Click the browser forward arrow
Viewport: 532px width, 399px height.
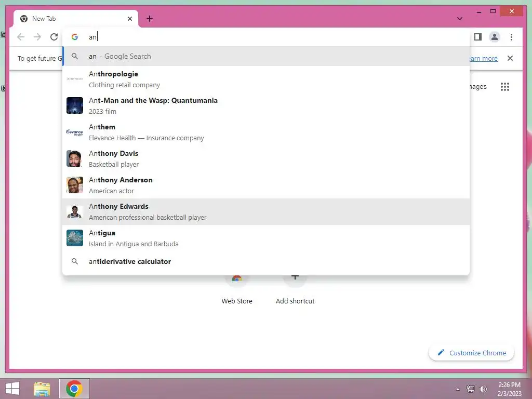[37, 37]
